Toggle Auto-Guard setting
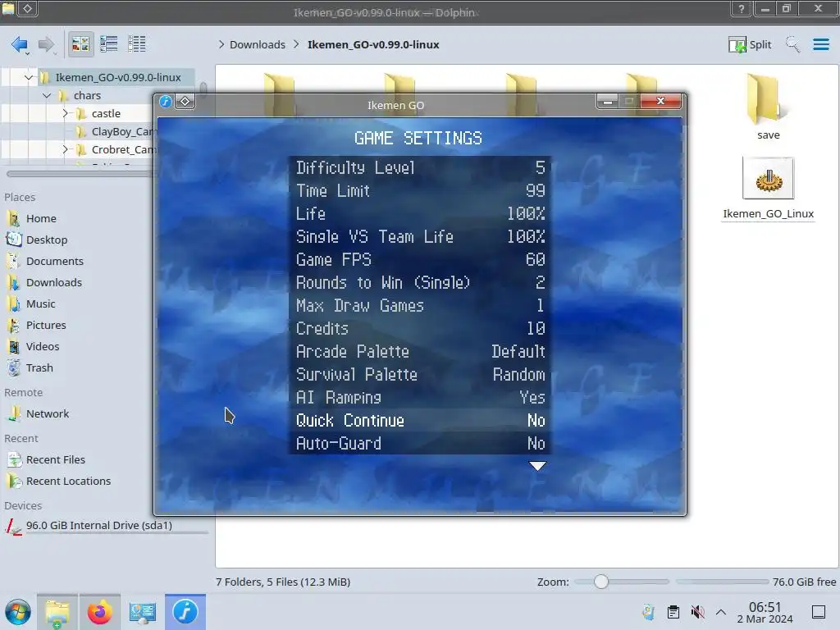840x630 pixels. [420, 444]
